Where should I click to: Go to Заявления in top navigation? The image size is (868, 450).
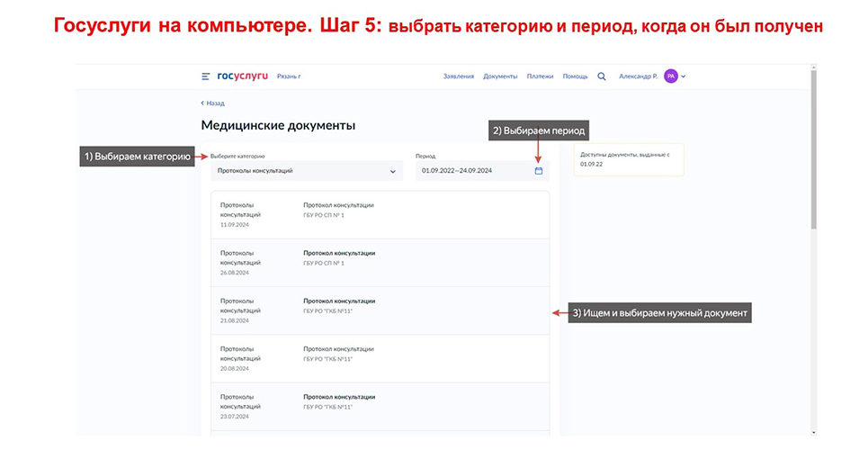coord(458,76)
